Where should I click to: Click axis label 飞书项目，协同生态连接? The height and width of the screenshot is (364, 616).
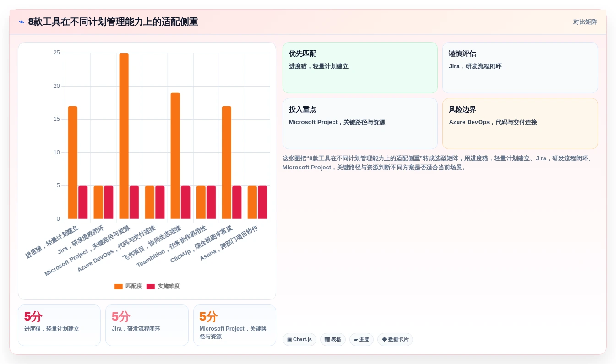(x=152, y=242)
